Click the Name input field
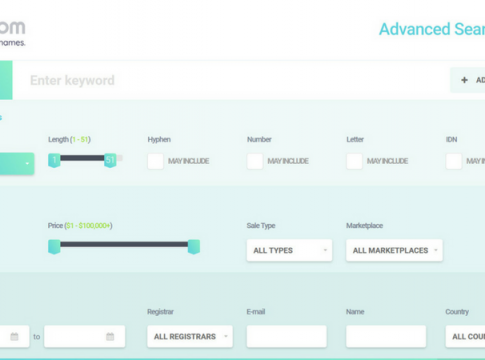This screenshot has width=485, height=360. click(386, 337)
